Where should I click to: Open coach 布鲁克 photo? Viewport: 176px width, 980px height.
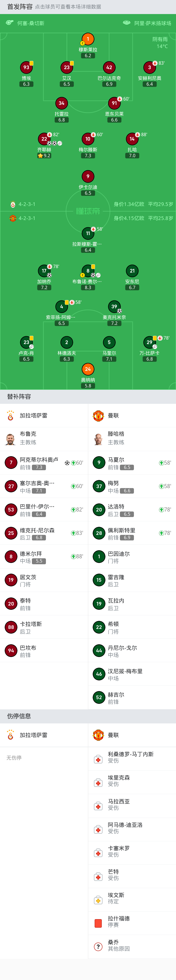click(11, 439)
